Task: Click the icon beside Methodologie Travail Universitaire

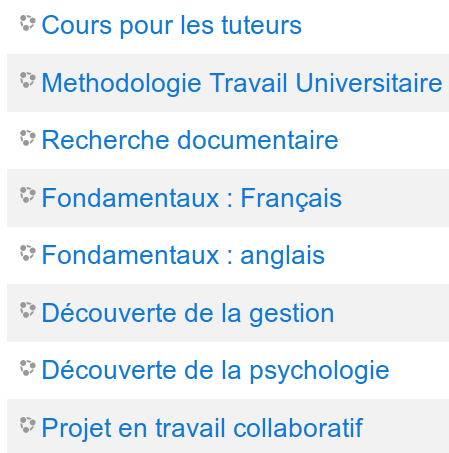Action: [x=27, y=80]
